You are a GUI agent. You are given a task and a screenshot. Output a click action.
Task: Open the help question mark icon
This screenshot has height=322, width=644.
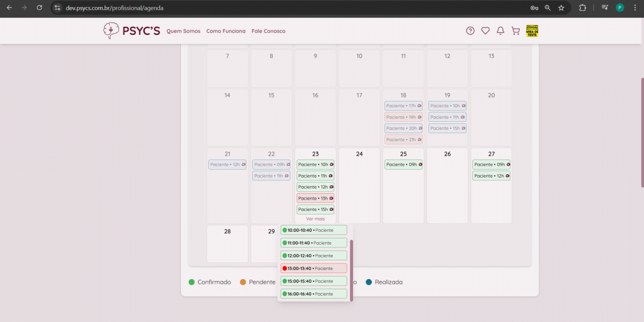coord(470,31)
